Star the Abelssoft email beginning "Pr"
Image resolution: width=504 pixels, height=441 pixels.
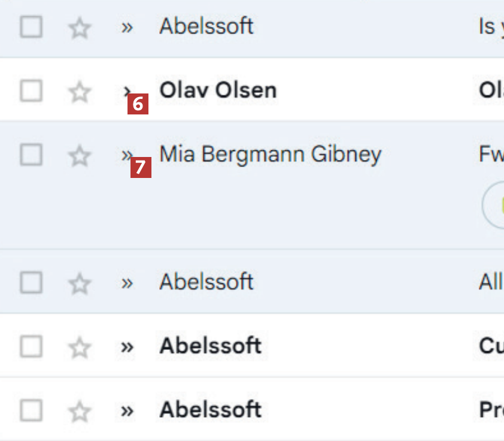pyautogui.click(x=79, y=412)
